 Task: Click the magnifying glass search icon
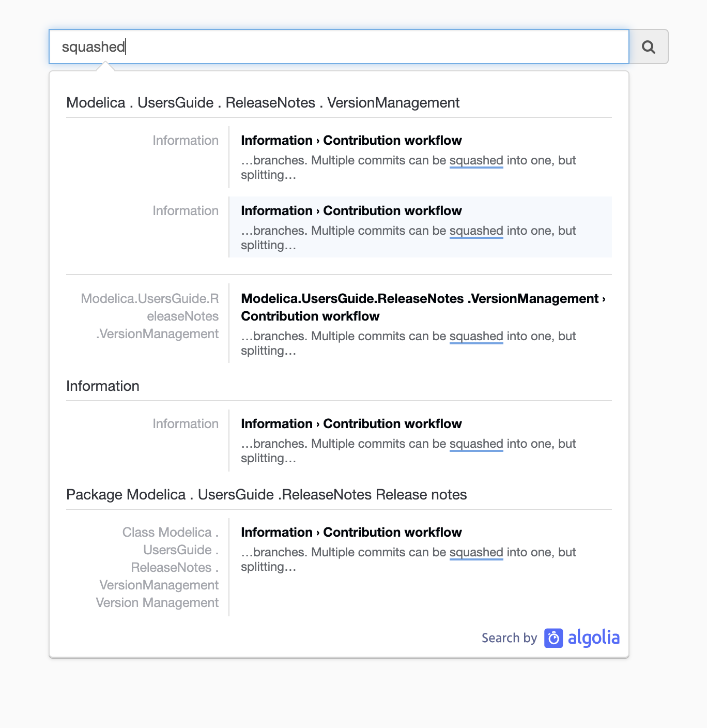click(x=649, y=47)
